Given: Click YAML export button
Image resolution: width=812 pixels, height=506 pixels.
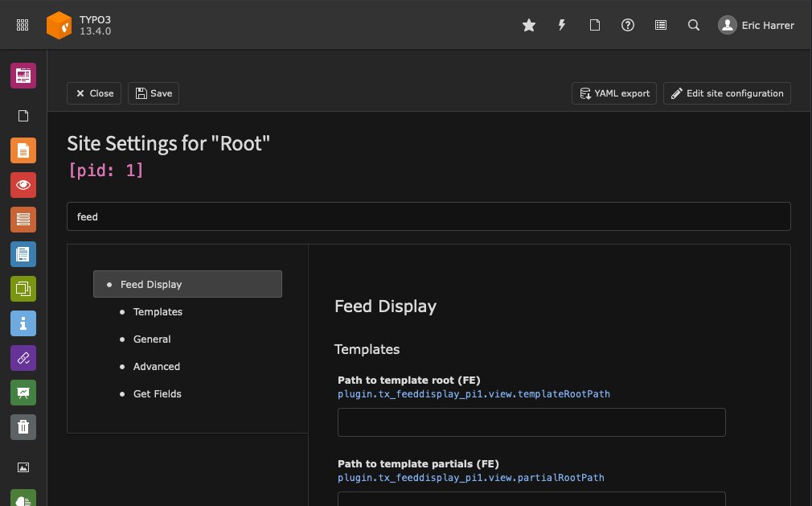Looking at the screenshot, I should pos(614,93).
